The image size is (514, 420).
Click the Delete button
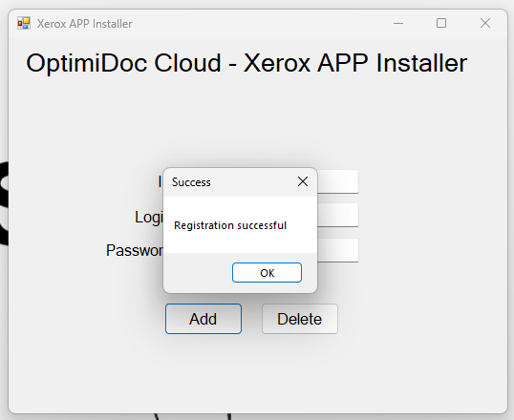[300, 319]
